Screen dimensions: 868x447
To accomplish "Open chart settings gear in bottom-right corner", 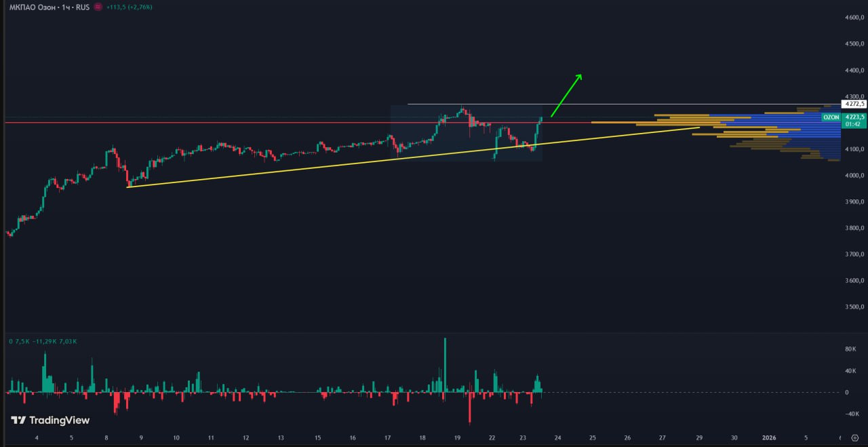I will tap(854, 438).
